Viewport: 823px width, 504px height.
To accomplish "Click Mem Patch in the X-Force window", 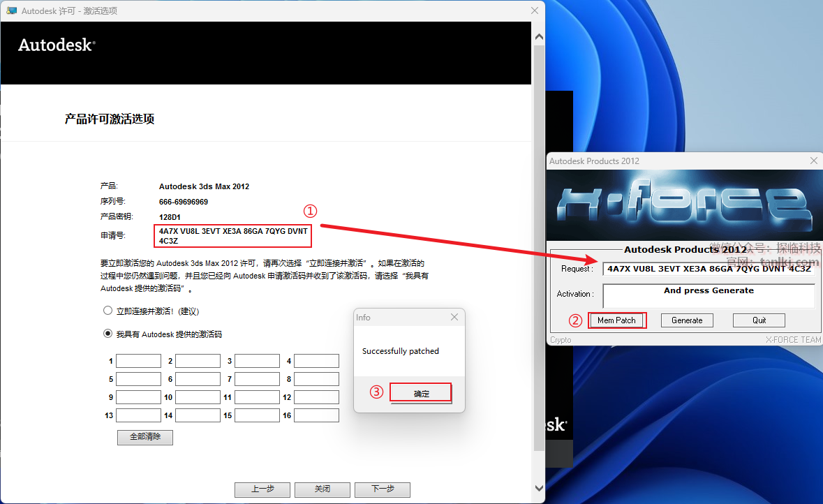I will tap(616, 320).
